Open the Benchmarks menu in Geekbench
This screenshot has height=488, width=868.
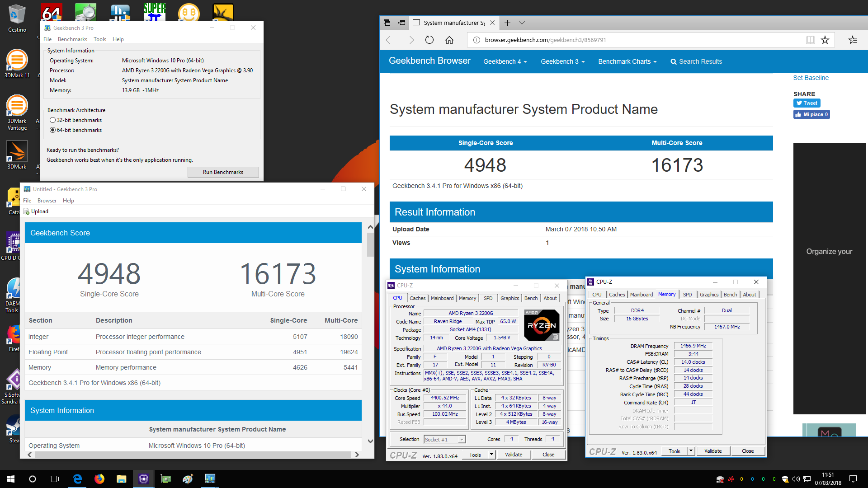(x=72, y=39)
